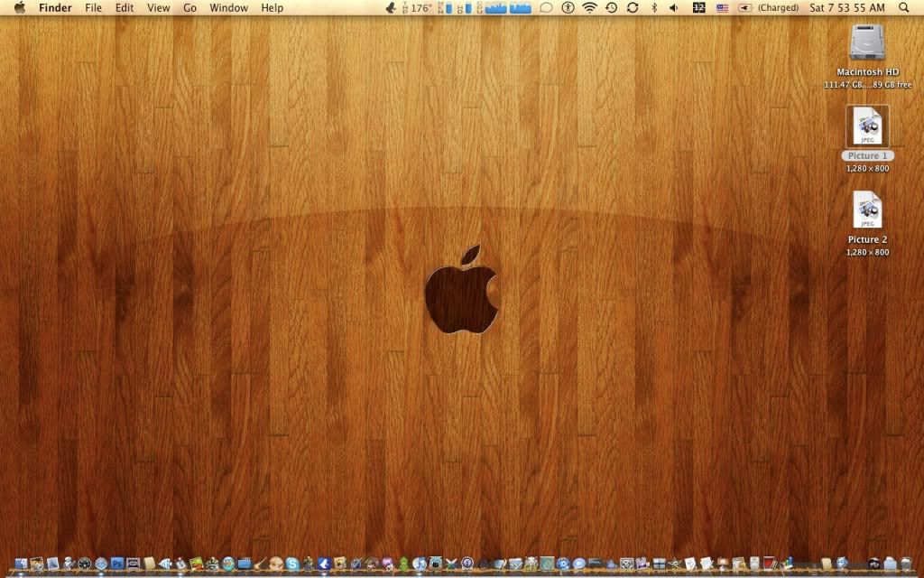Open Trash in the Dock
The width and height of the screenshot is (924, 578).
coord(906,564)
